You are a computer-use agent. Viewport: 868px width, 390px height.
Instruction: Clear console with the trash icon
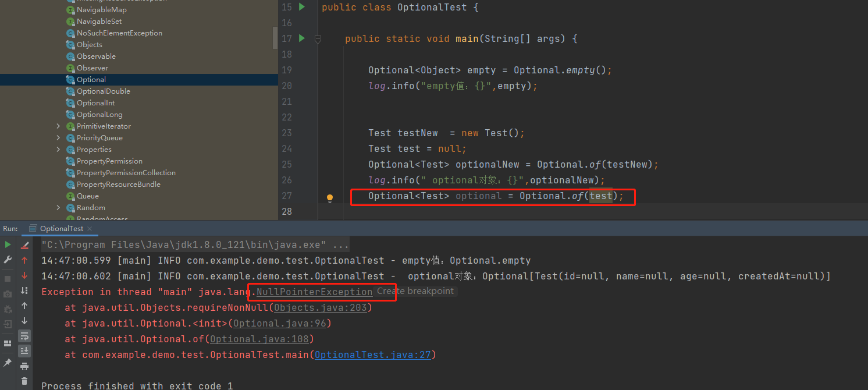(24, 381)
